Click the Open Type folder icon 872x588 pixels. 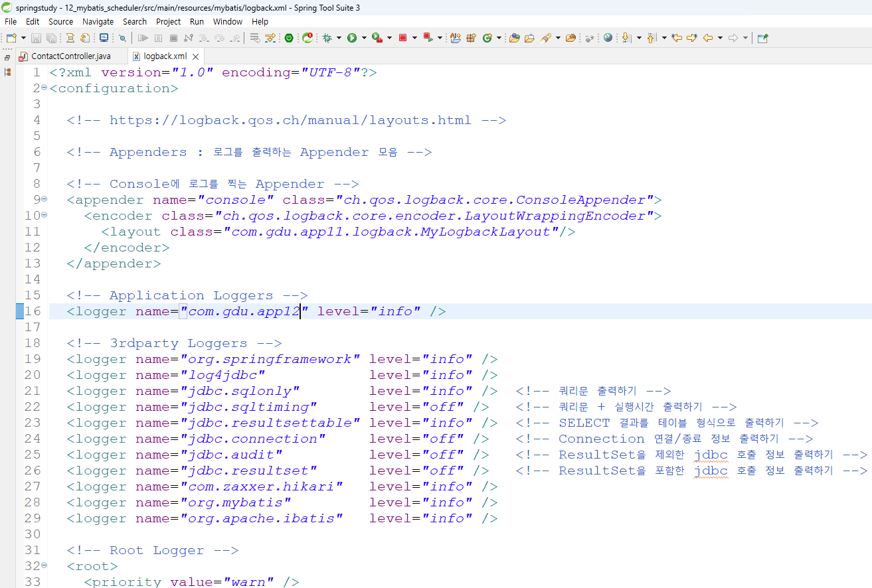tap(514, 38)
